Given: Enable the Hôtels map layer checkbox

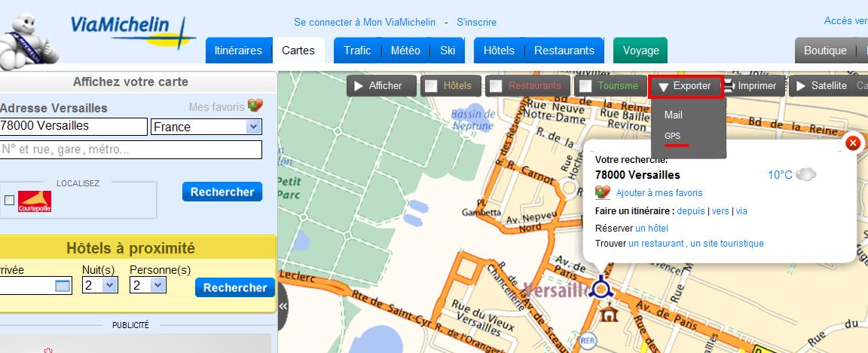Looking at the screenshot, I should (x=431, y=86).
